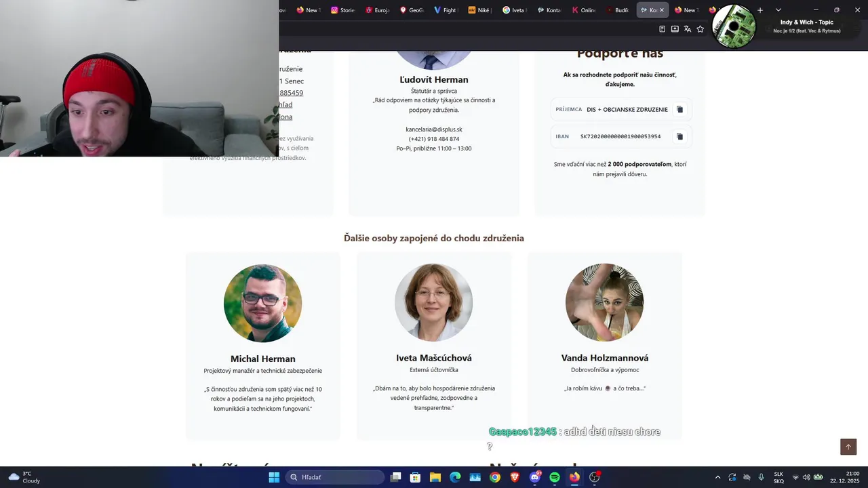This screenshot has width=868, height=488.
Task: Focus Firefox from the taskbar
Action: [574, 477]
